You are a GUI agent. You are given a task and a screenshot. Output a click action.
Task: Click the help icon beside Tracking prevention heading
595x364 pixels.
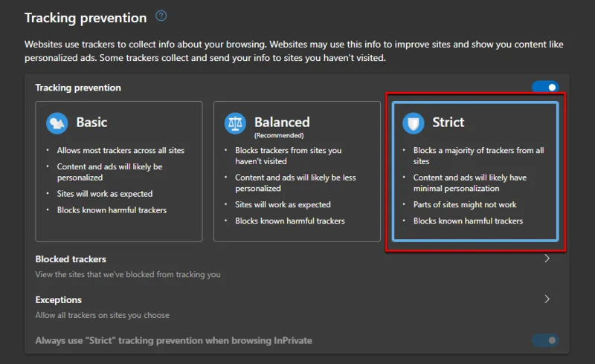[161, 16]
